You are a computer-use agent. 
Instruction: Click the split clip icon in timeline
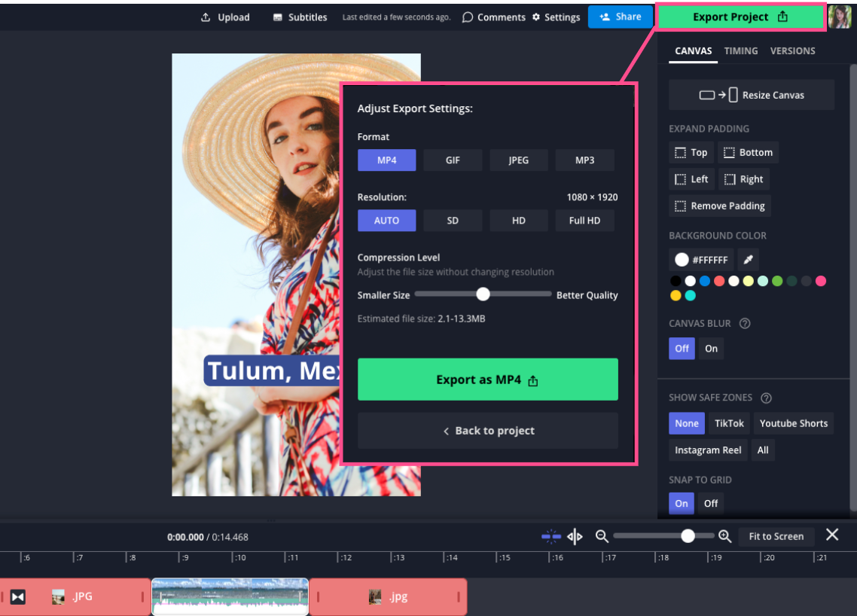click(x=575, y=536)
